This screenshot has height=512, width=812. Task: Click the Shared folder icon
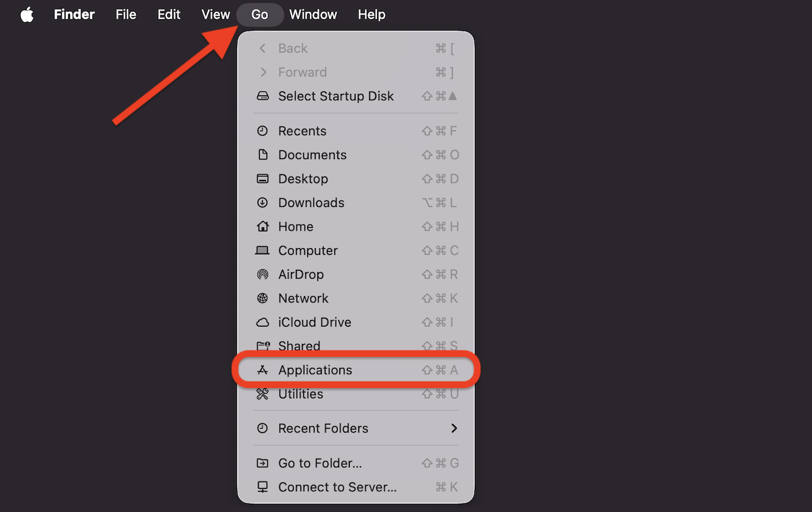263,346
